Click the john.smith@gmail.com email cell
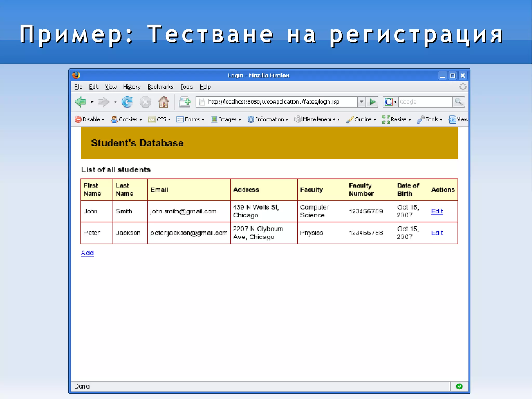The width and height of the screenshot is (532, 399). [189, 211]
